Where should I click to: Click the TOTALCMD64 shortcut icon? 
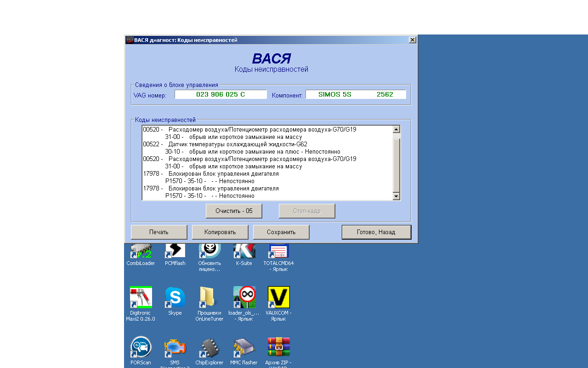pyautogui.click(x=278, y=252)
